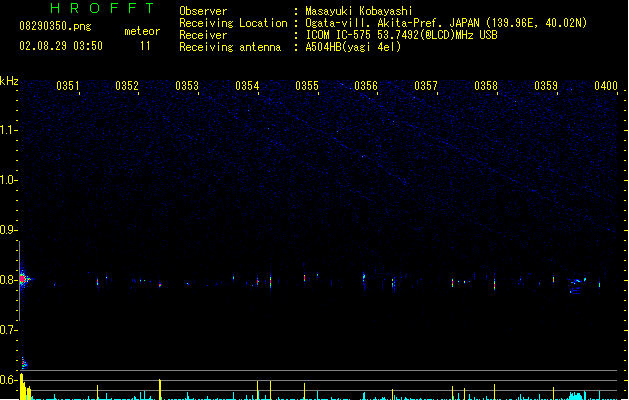Click the 0358 time axis label
The width and height of the screenshot is (629, 400).
(486, 86)
